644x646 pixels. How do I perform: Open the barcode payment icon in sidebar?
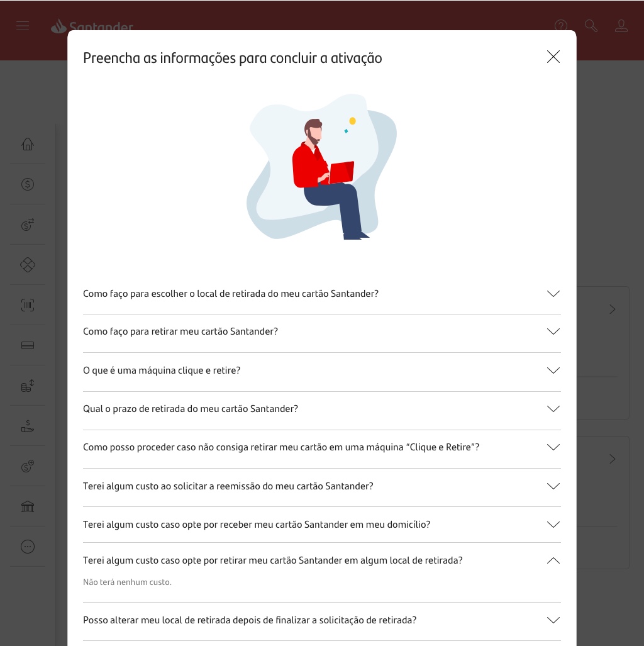pyautogui.click(x=28, y=305)
